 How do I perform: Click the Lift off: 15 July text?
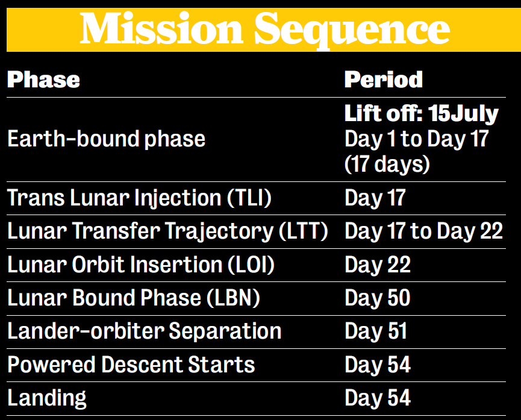tap(422, 114)
